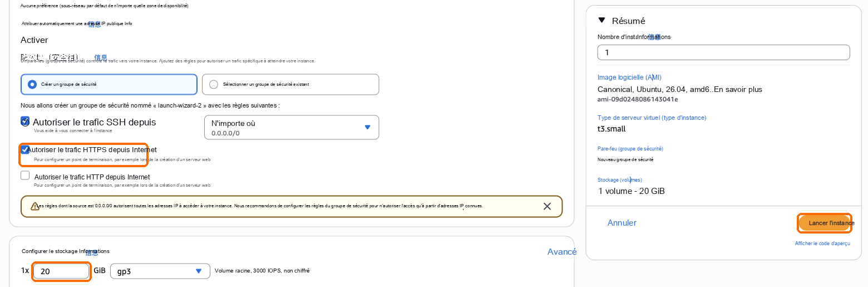Click the number of instances field
This screenshot has width=868, height=287.
point(723,52)
